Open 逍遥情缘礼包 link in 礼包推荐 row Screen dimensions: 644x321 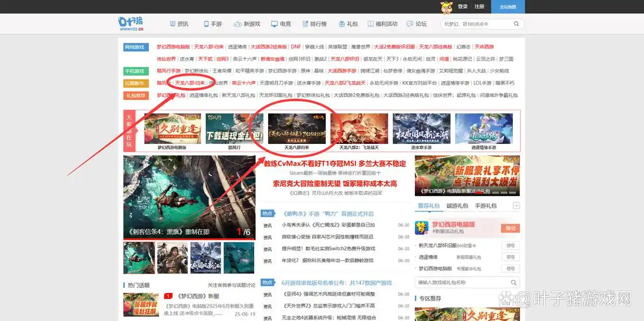[x=203, y=95]
